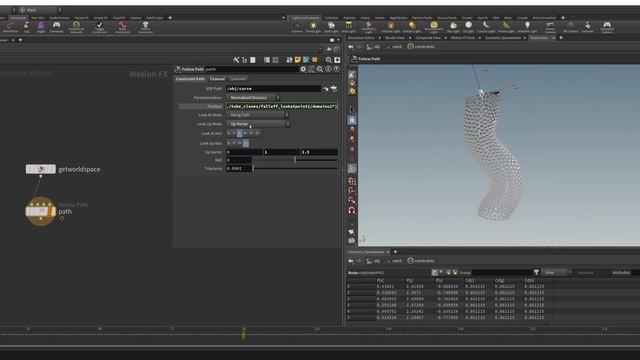Click the Switcher tool in lights shelf

click(587, 27)
